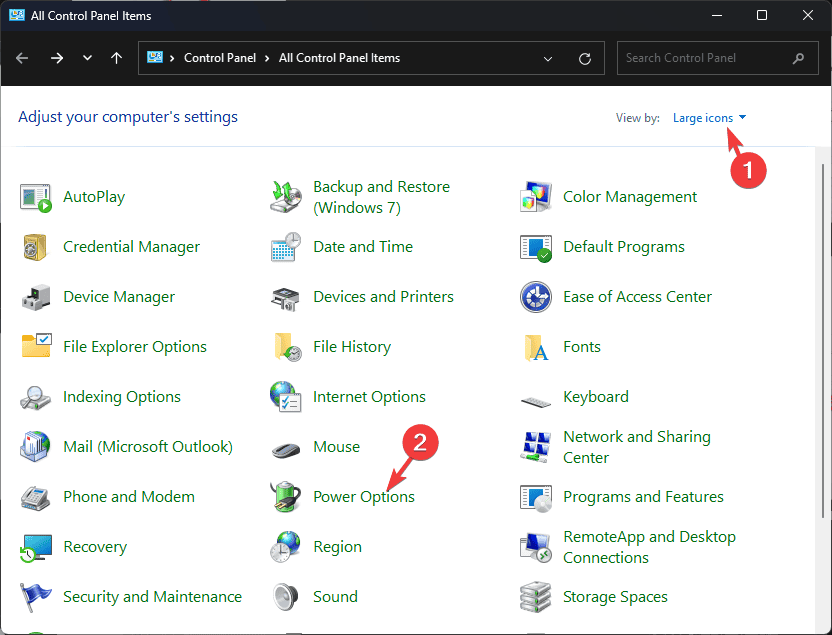Click the Recovery monitor icon
The width and height of the screenshot is (832, 635).
click(36, 547)
